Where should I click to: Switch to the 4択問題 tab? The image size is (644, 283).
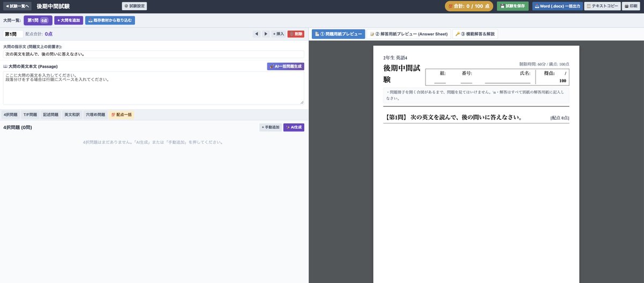pos(11,115)
